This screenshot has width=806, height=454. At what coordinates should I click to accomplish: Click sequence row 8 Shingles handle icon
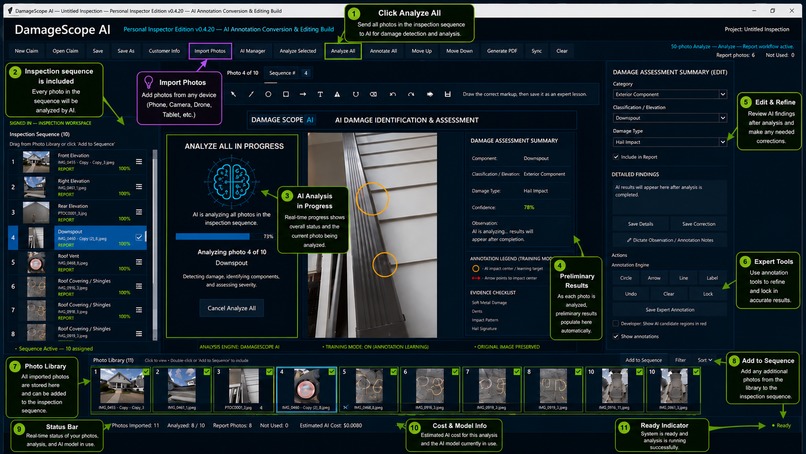(139, 334)
